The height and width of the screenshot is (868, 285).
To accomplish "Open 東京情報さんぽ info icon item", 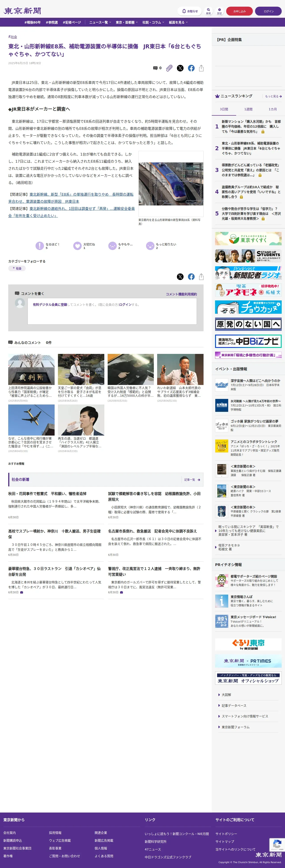I will tap(222, 601).
